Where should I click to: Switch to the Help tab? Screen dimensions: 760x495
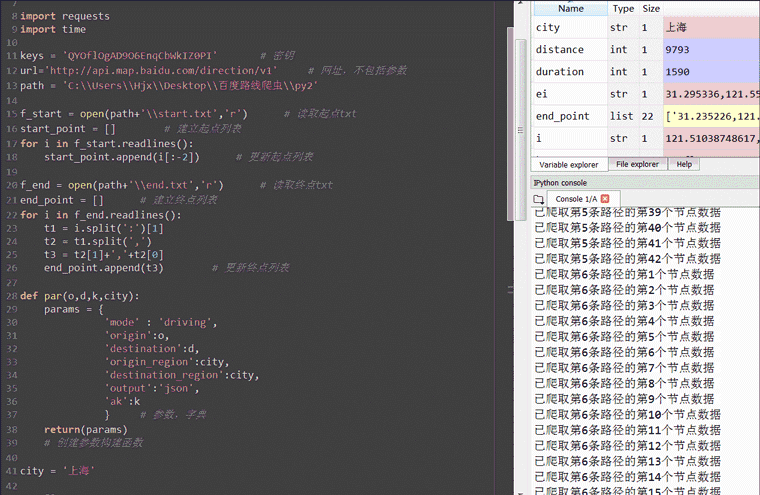click(684, 164)
